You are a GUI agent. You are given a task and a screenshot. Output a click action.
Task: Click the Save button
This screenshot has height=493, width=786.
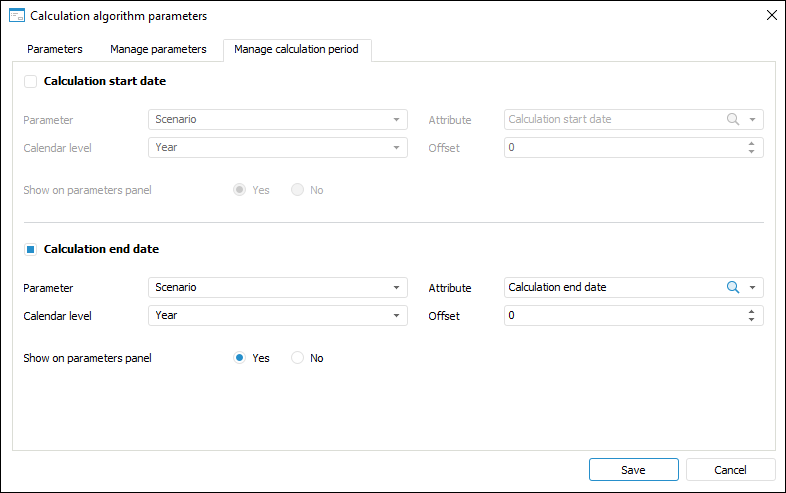[x=633, y=470]
